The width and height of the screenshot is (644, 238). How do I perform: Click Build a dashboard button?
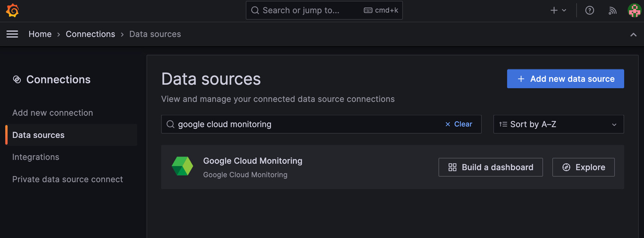(x=490, y=167)
